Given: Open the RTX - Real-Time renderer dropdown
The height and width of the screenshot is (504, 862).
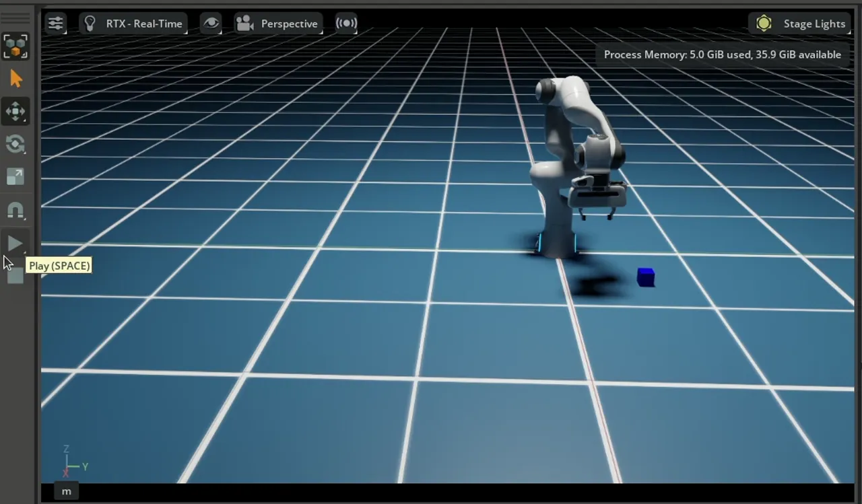Looking at the screenshot, I should point(143,24).
